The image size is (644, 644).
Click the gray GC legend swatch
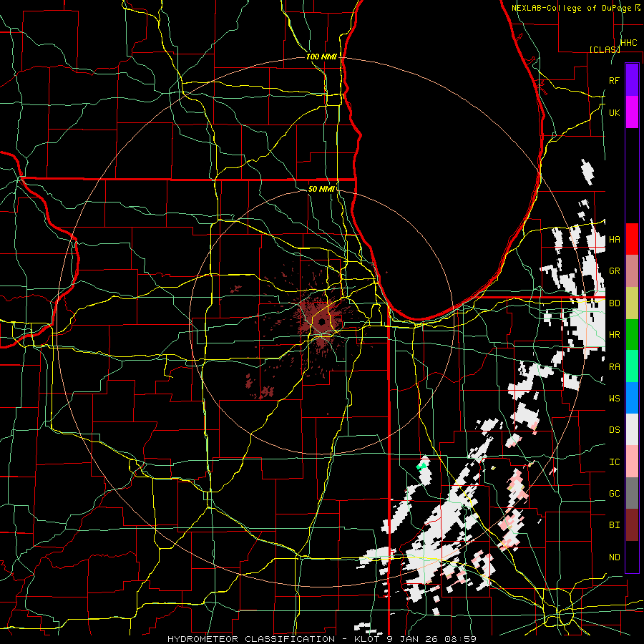click(x=632, y=493)
